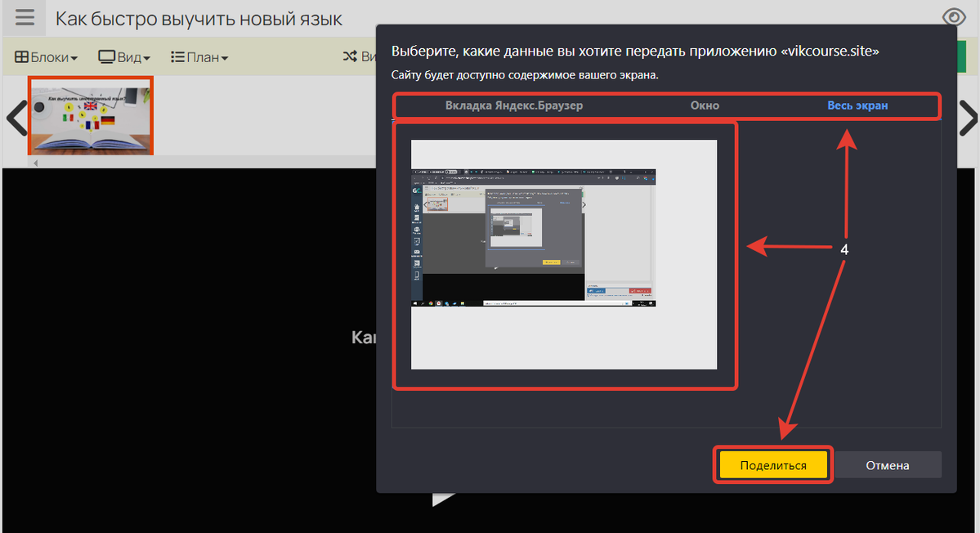The width and height of the screenshot is (980, 533).
Task: Switch to Вкладка Яндекс.Браузер tab
Action: click(x=513, y=105)
